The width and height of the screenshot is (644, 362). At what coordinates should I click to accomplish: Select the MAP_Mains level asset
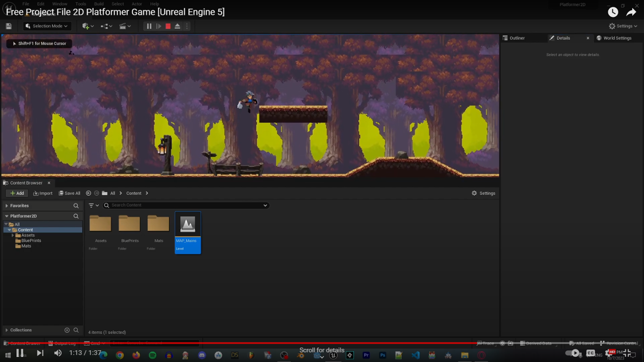(x=188, y=232)
